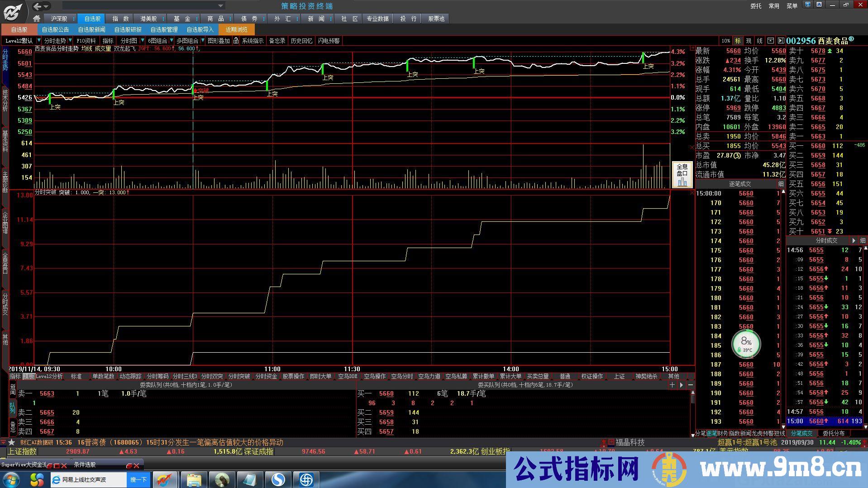
Task: Click the collapse panel up-arrow box icon
Action: [x=770, y=41]
